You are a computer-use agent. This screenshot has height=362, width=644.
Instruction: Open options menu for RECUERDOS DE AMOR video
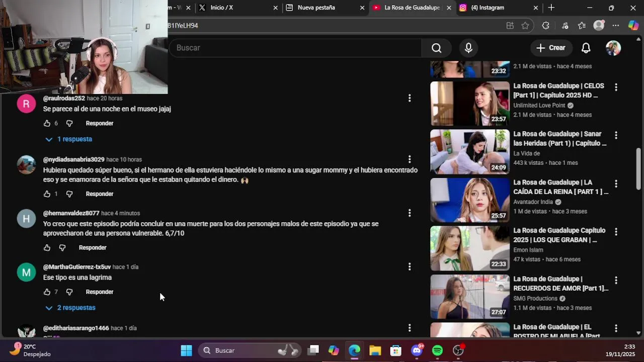(616, 280)
